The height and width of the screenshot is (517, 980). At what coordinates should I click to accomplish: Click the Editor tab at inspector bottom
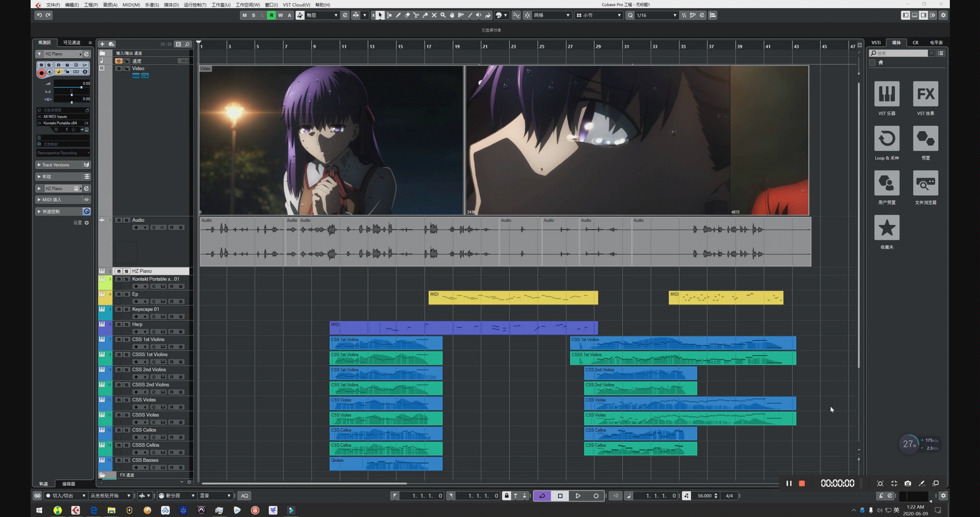pyautogui.click(x=68, y=483)
